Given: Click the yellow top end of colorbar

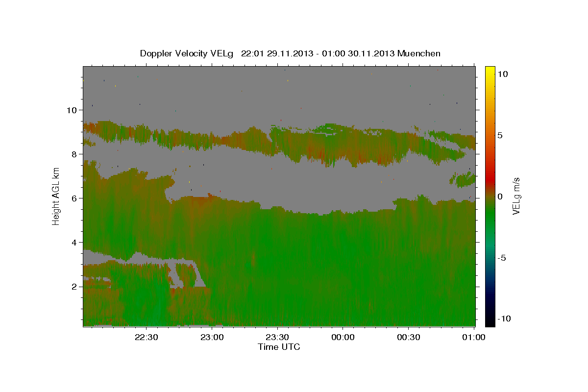Looking at the screenshot, I should 490,70.
